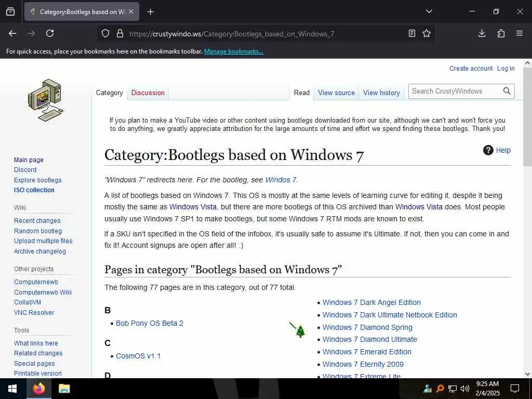Open Windows 7 Diamond Ultimate
Viewport: 532px width, 399px height.
[370, 339]
